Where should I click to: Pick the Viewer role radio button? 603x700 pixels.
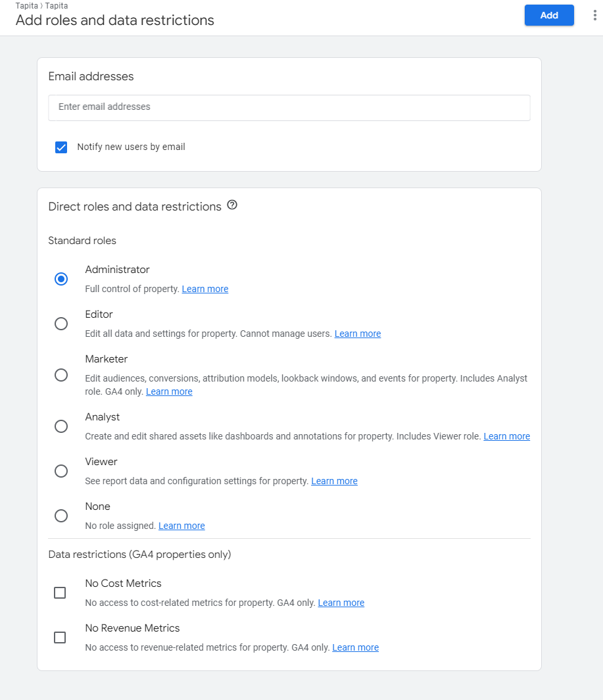click(x=61, y=471)
